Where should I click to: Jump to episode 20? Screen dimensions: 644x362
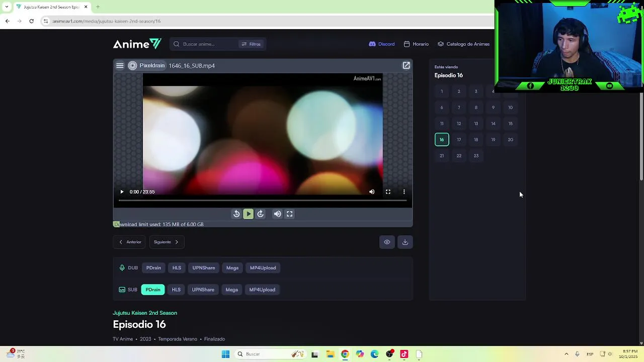[x=510, y=140]
